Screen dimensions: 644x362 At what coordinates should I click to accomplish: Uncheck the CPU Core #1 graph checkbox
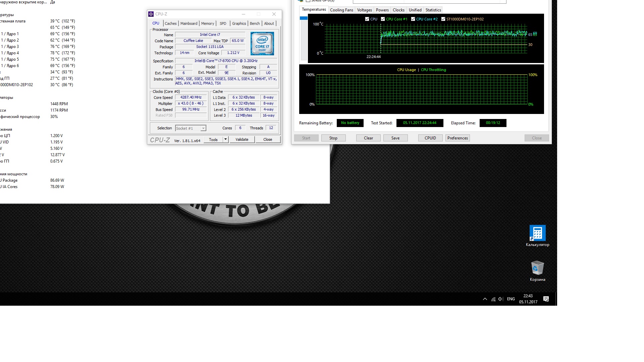tap(383, 19)
